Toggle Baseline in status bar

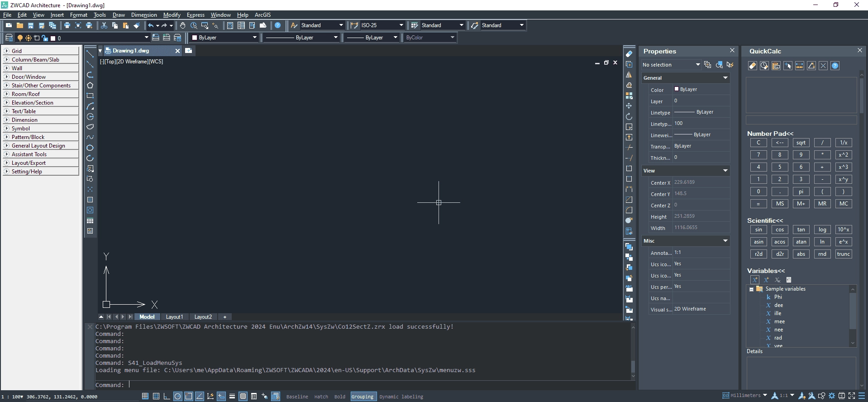coord(297,397)
